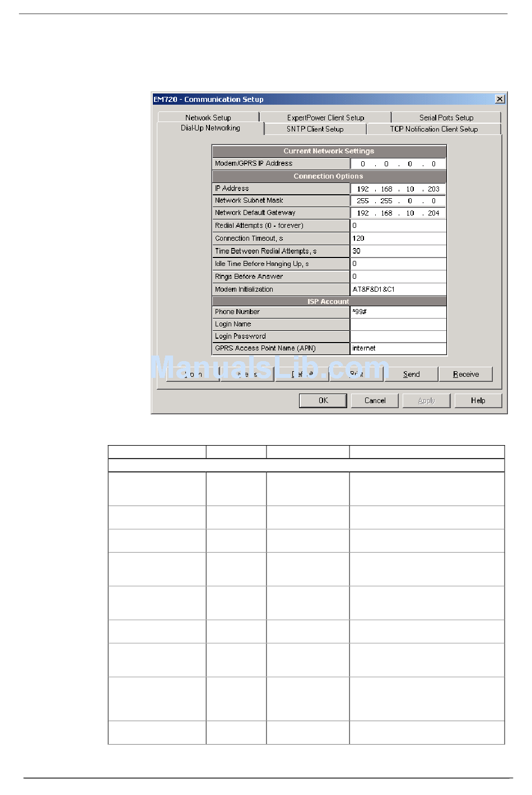Edit the Network Default Gateway field
The image size is (532, 795).
pyautogui.click(x=398, y=213)
